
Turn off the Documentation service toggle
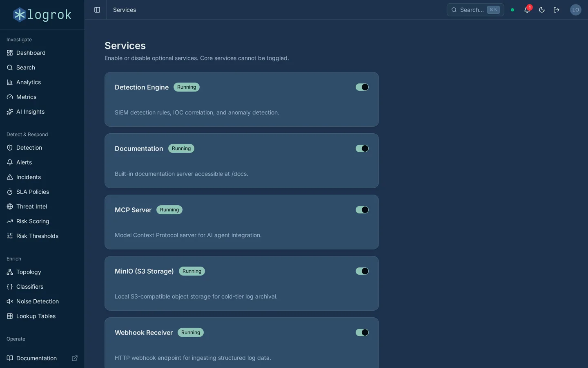(362, 148)
